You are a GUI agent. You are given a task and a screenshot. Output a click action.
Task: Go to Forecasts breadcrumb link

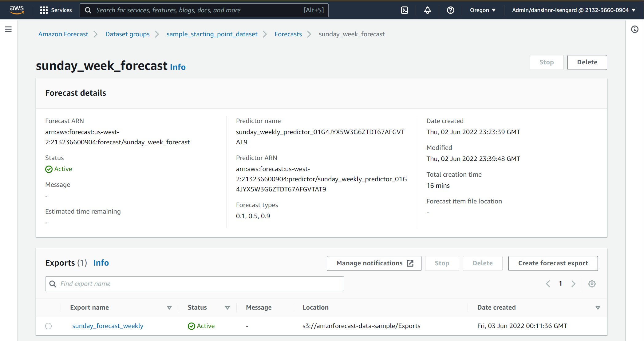pyautogui.click(x=288, y=34)
